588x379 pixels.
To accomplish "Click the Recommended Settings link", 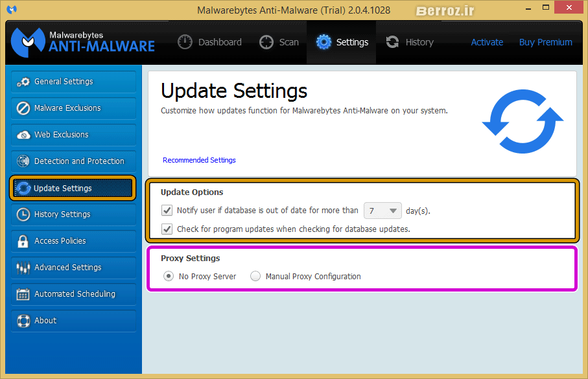I will tap(199, 160).
